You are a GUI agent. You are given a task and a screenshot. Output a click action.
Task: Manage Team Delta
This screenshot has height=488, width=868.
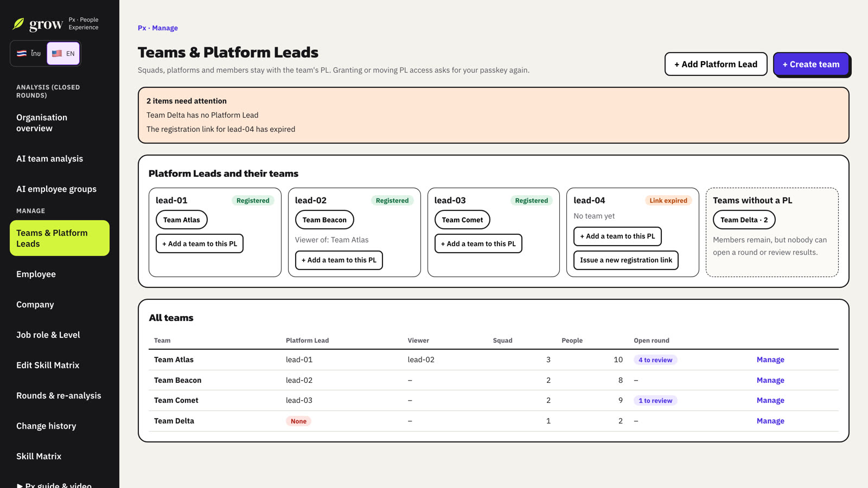point(770,421)
